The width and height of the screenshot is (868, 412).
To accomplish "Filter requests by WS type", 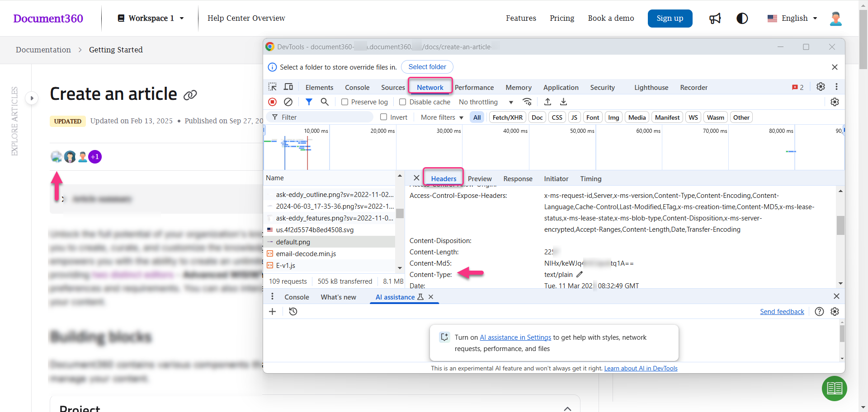I will 693,117.
